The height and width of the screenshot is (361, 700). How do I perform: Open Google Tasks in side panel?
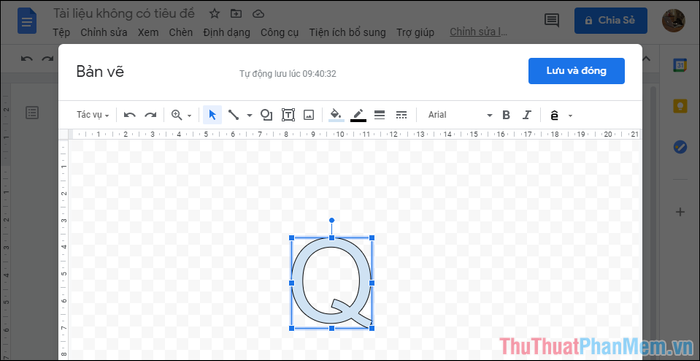click(x=680, y=147)
